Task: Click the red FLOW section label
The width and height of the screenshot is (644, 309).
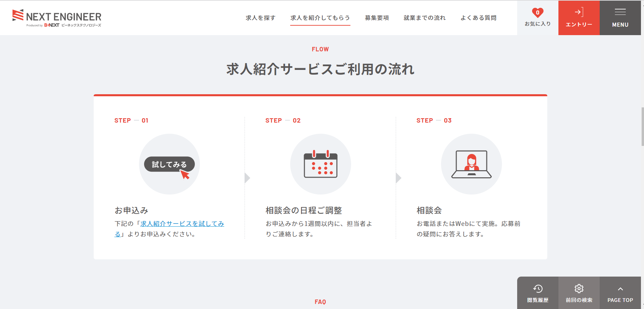Action: pyautogui.click(x=320, y=49)
